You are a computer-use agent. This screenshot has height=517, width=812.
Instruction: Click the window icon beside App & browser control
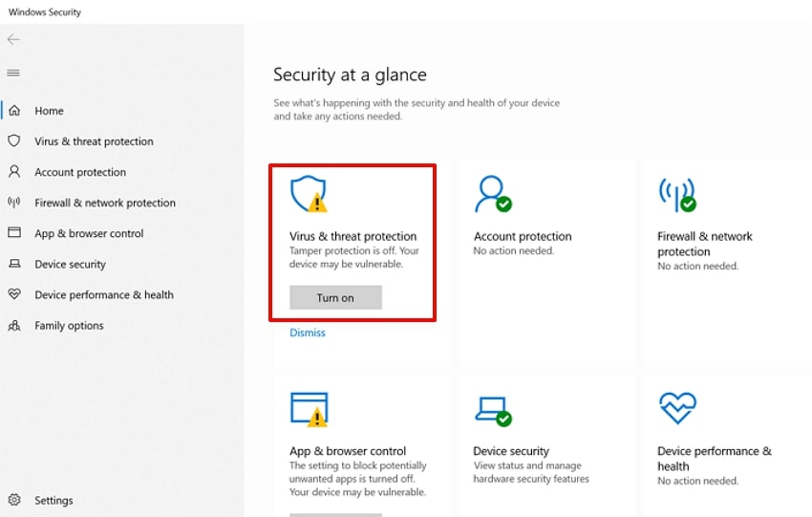point(14,232)
